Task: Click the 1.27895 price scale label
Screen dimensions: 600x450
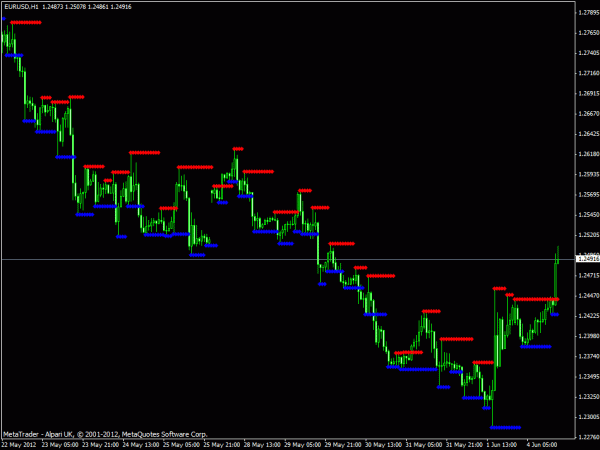Action: [x=589, y=13]
